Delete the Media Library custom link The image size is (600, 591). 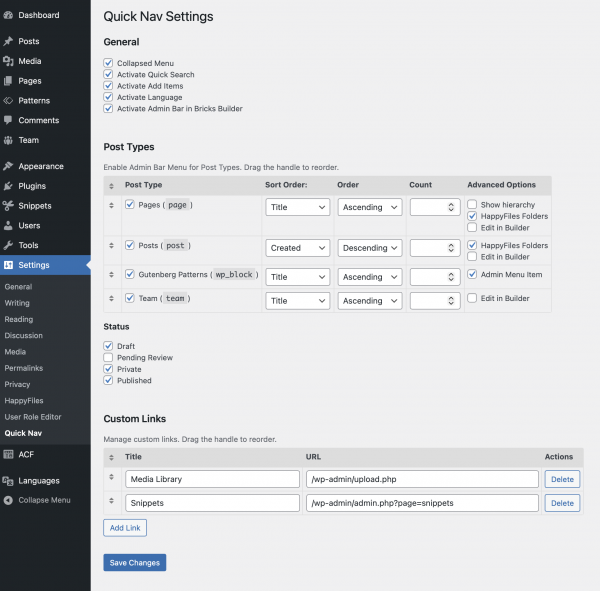(x=561, y=479)
